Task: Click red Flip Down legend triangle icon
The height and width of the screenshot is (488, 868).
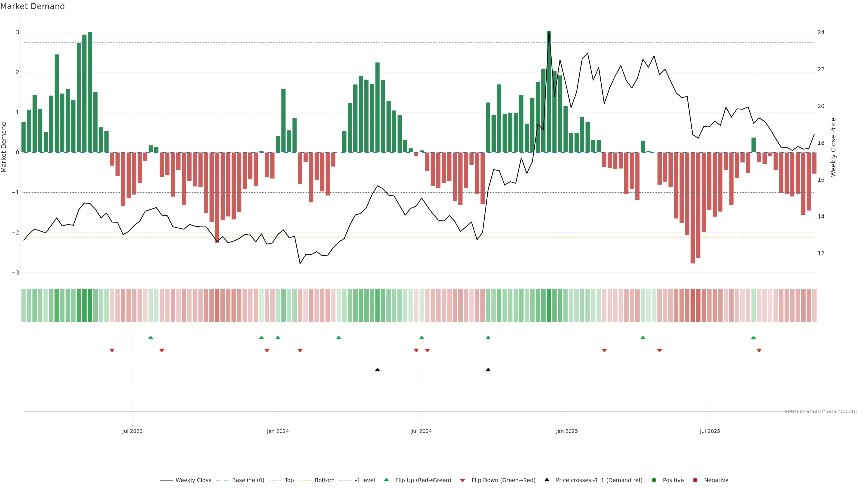Action: 463,481
